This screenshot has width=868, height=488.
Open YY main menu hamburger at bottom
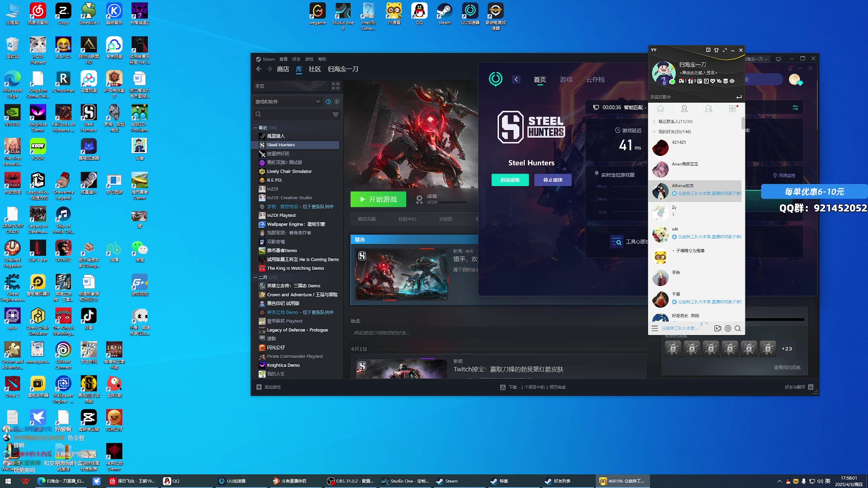coord(655,328)
